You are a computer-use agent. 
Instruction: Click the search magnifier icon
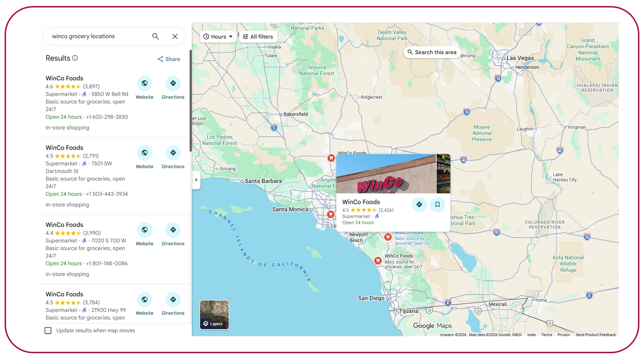tap(156, 36)
